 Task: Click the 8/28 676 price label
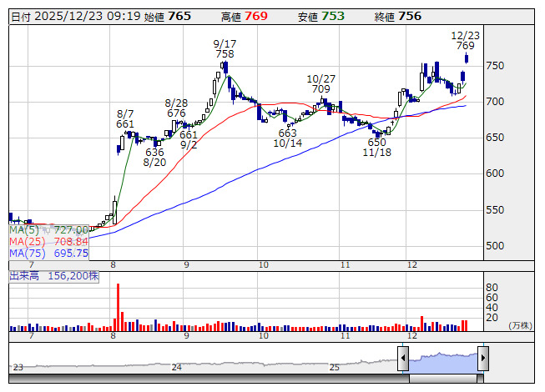coord(176,108)
